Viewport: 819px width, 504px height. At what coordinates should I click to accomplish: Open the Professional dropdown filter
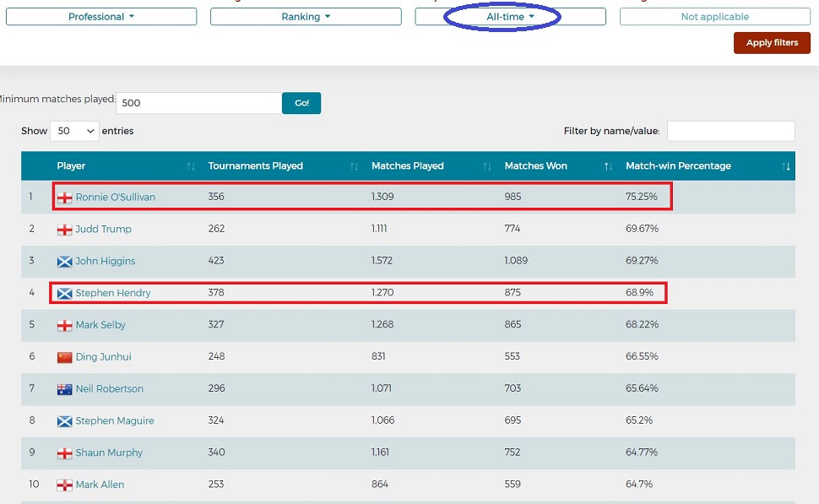[101, 17]
